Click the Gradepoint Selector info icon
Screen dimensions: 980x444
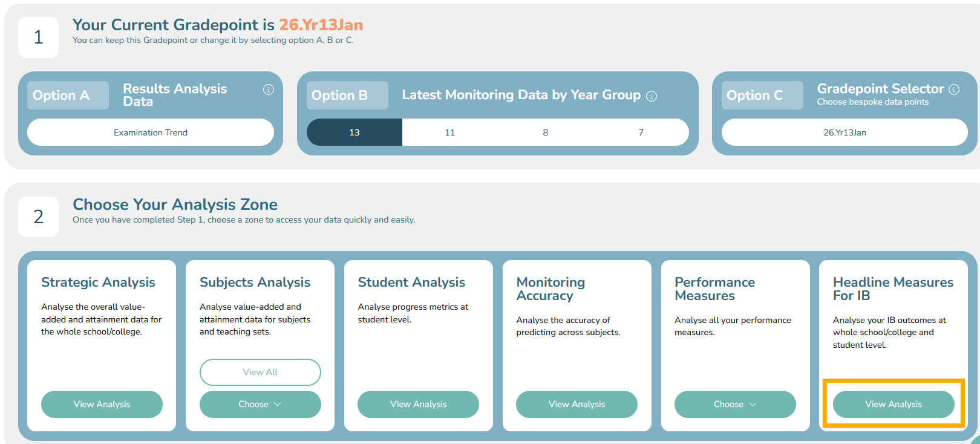point(954,90)
